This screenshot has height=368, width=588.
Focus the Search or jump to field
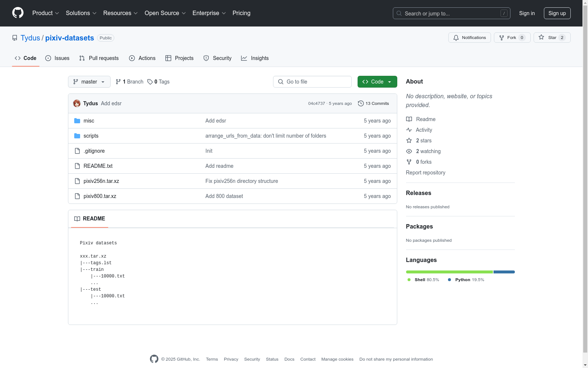point(452,13)
